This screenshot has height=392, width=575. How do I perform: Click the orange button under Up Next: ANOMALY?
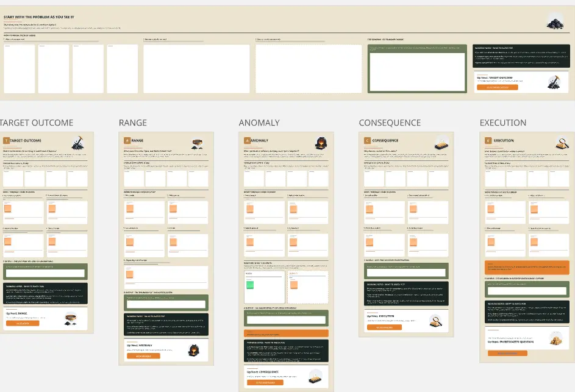pos(143,355)
